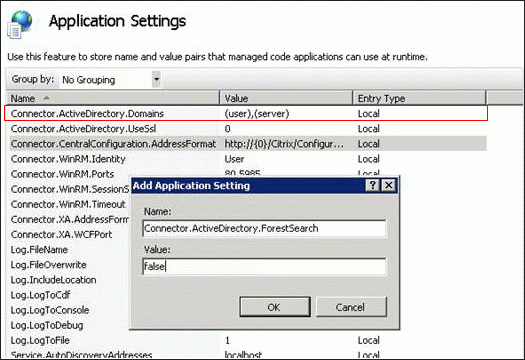Screen dimensions: 525x360
Task: Cancel the Add Application Setting dialog
Action: point(351,307)
